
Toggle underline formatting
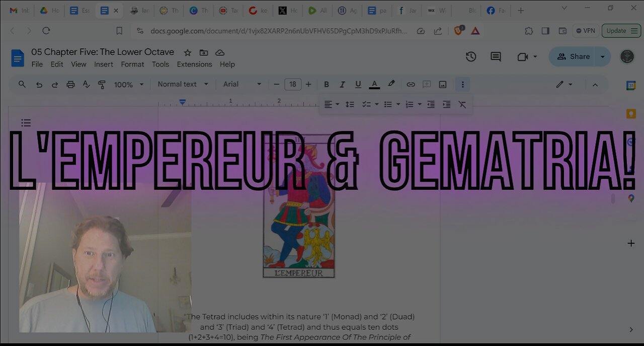[x=358, y=84]
